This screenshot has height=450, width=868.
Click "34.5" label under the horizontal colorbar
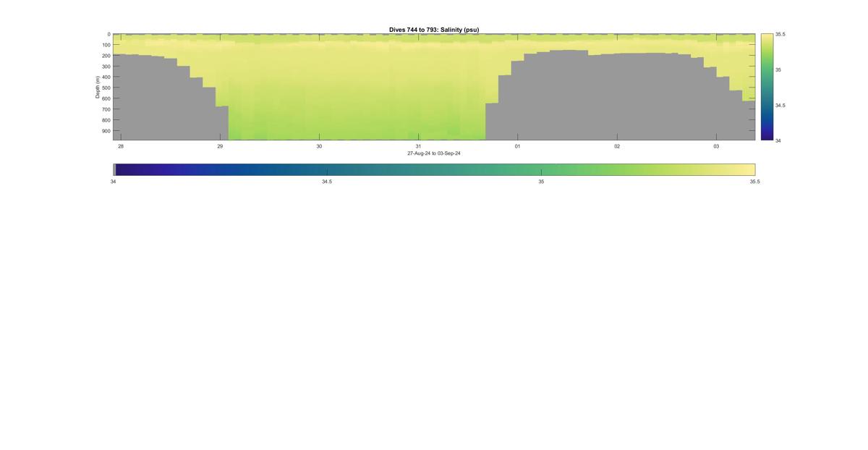(327, 182)
